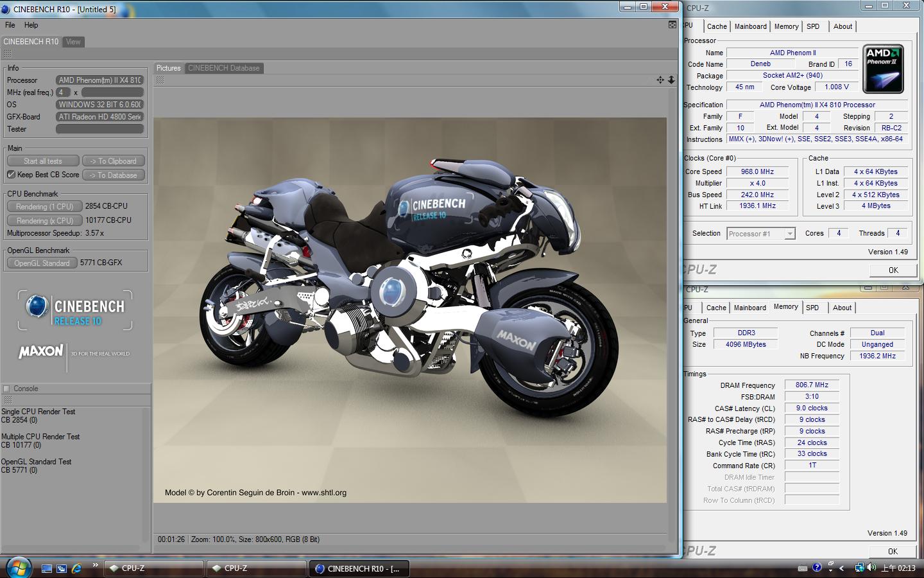Click the console line 'CB 10177 (0)'
Screen dimensions: 924x578
(x=21, y=445)
